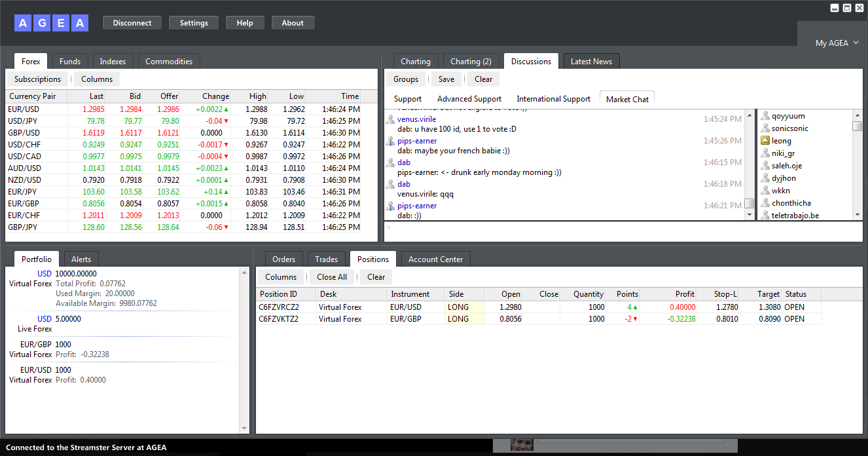Click chat user list scroll-down arrow
The width and height of the screenshot is (868, 456).
858,214
